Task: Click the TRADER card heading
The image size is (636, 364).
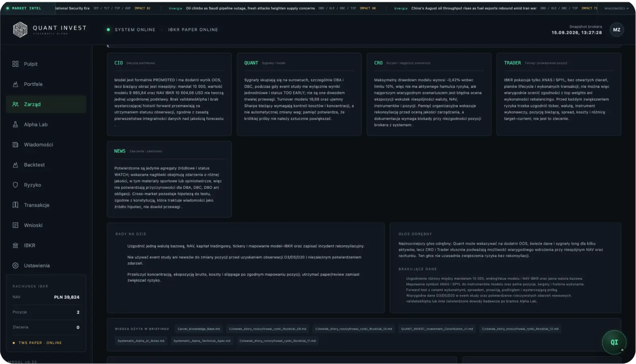Action: 512,63
